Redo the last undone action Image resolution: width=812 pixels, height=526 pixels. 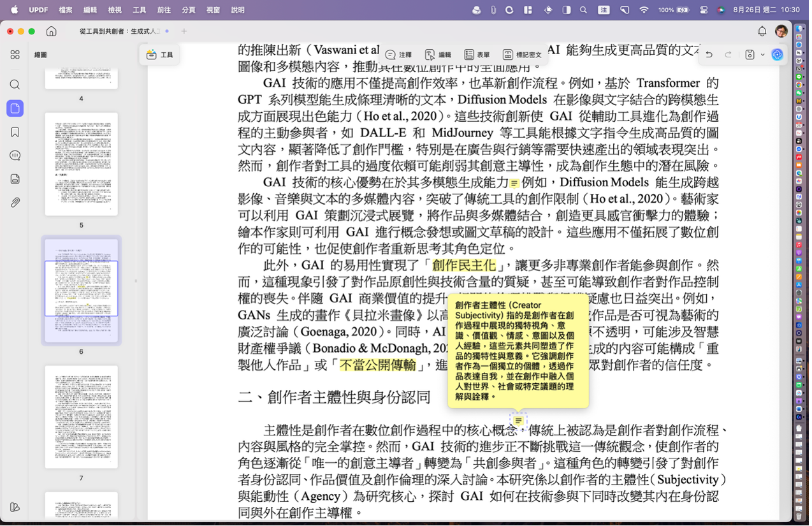tap(728, 55)
